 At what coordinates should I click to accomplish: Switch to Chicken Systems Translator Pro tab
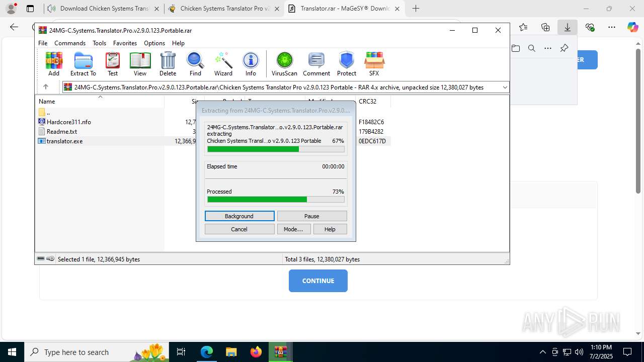224,9
